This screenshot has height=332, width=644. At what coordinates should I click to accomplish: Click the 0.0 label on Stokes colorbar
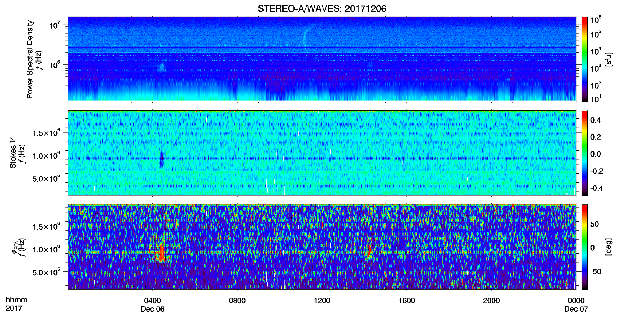coord(595,154)
